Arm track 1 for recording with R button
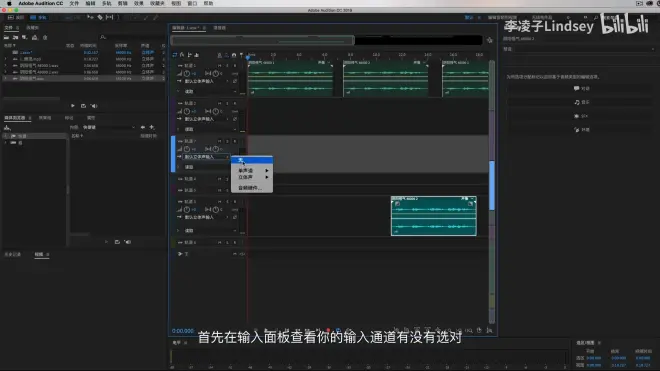 pos(235,66)
